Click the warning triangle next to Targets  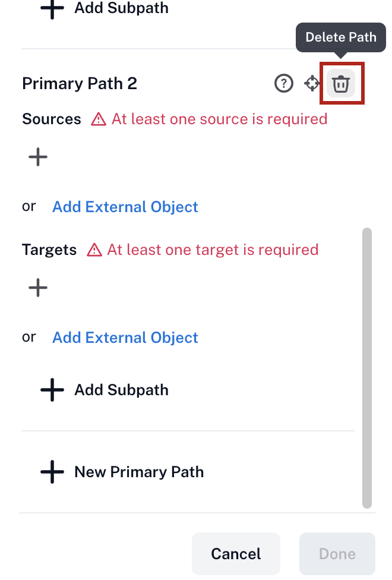94,250
